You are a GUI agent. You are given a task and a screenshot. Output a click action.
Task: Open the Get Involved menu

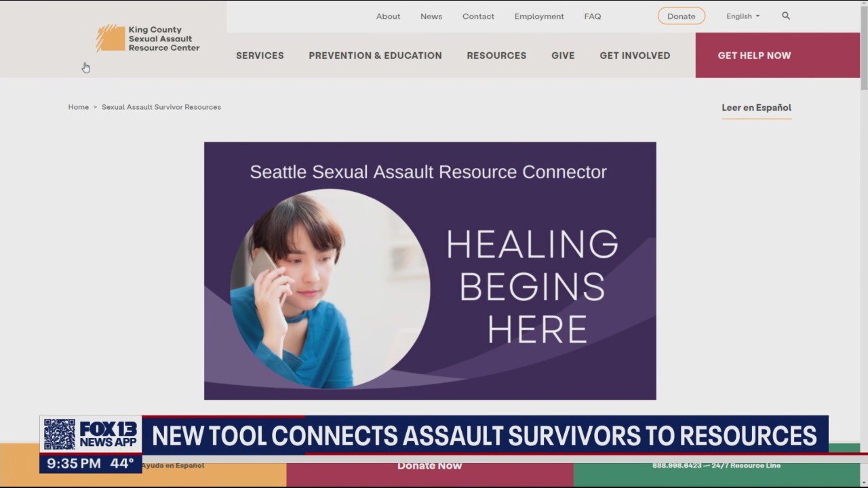(635, 56)
